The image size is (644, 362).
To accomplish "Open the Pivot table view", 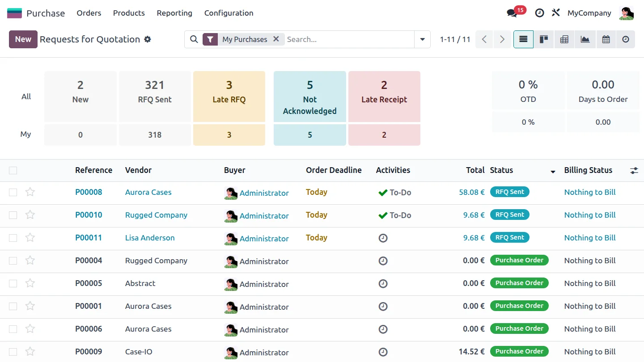I will point(564,39).
